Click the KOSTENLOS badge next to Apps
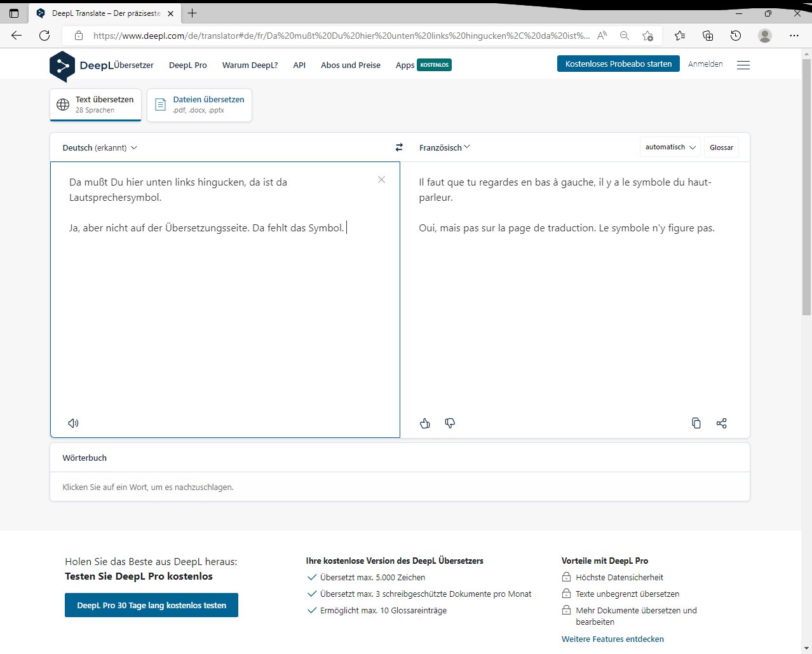Image resolution: width=812 pixels, height=654 pixels. tap(435, 65)
